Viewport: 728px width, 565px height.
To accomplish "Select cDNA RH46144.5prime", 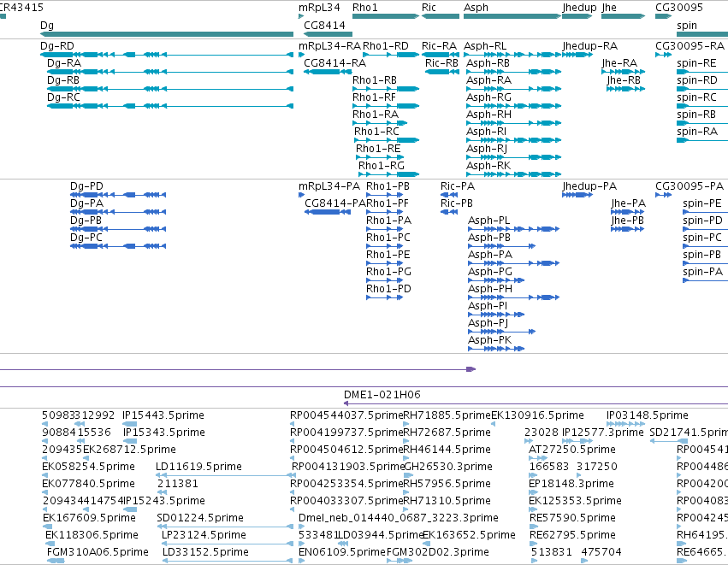I will click(406, 458).
